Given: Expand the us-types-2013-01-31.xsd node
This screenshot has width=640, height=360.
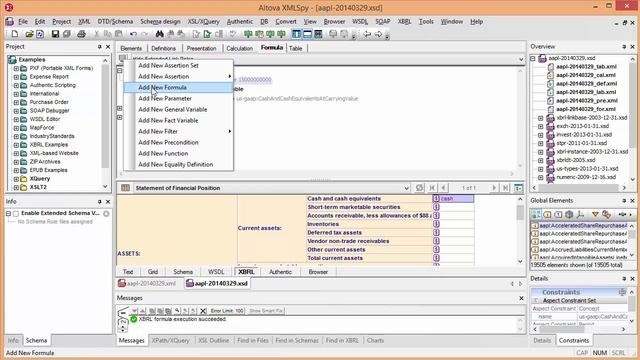Looking at the screenshot, I should click(540, 169).
